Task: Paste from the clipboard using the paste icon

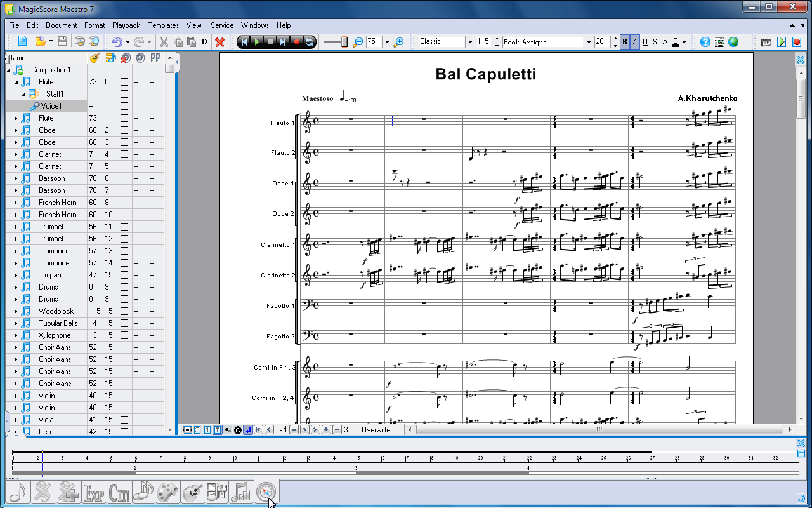Action: [191, 42]
